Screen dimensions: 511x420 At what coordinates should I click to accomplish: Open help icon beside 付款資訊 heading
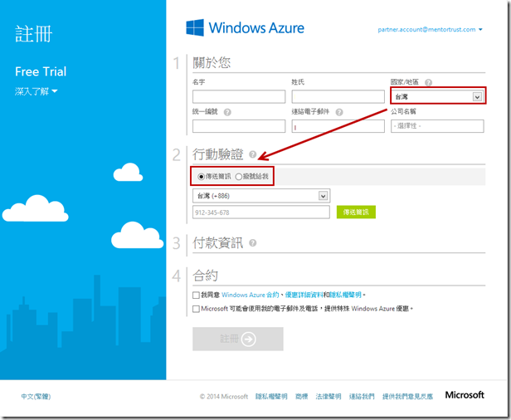[x=252, y=243]
